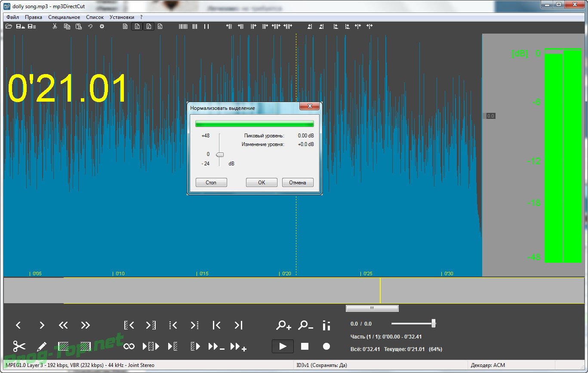Click the Декодер: ACM status entry
The height and width of the screenshot is (373, 588).
tap(488, 365)
